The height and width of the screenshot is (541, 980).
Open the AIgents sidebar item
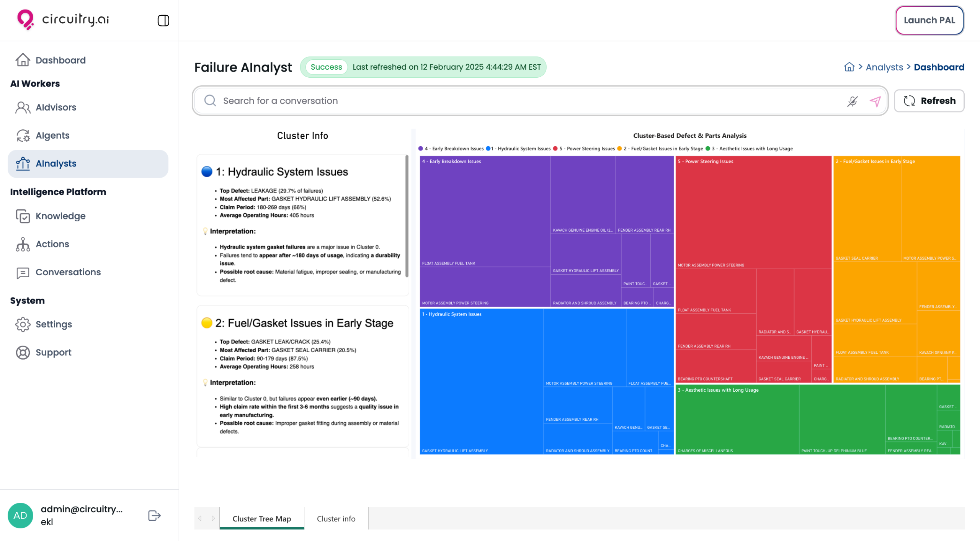tap(52, 136)
